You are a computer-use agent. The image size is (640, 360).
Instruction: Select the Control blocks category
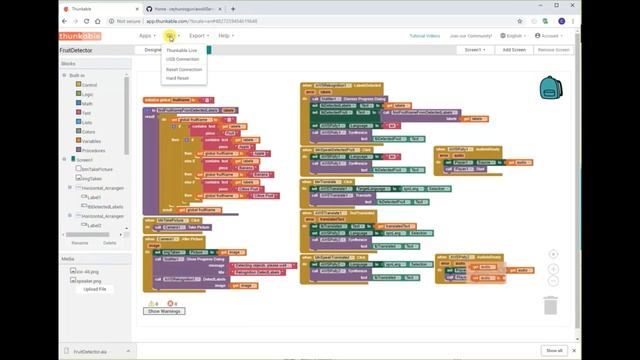tap(86, 85)
